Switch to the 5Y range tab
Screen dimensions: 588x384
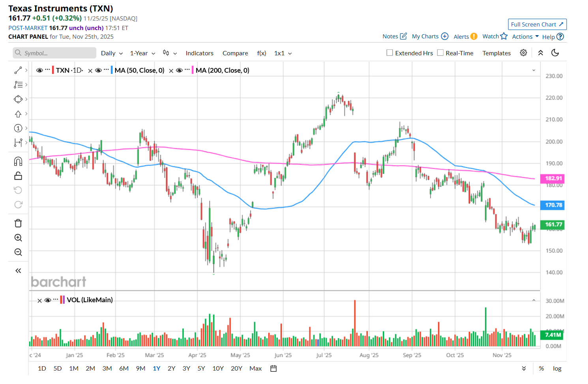tap(201, 369)
